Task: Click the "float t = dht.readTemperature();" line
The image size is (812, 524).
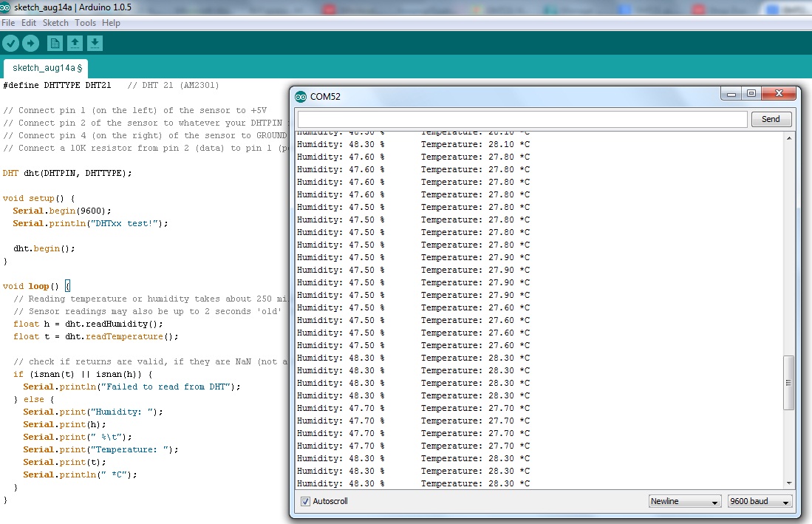Action: [x=96, y=336]
